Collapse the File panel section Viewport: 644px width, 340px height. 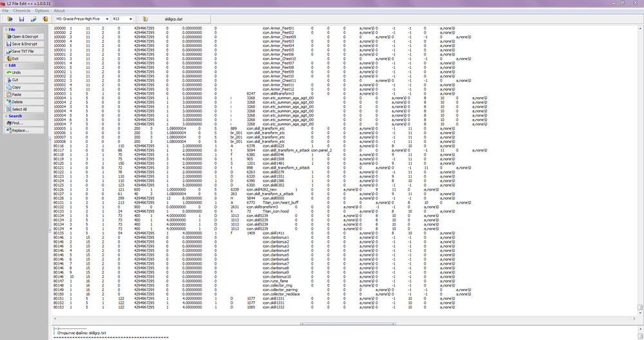tap(6, 29)
